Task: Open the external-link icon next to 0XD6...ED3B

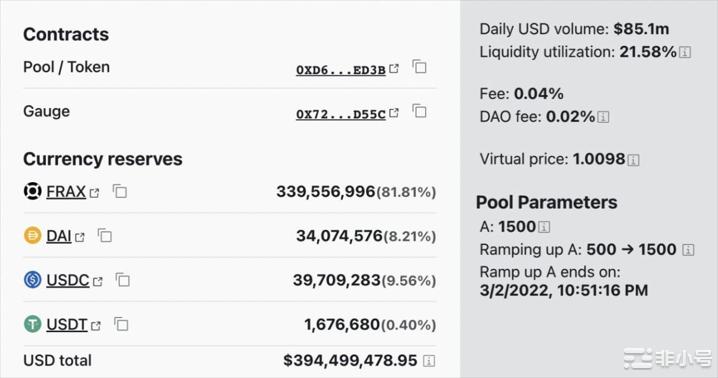Action: coord(394,69)
